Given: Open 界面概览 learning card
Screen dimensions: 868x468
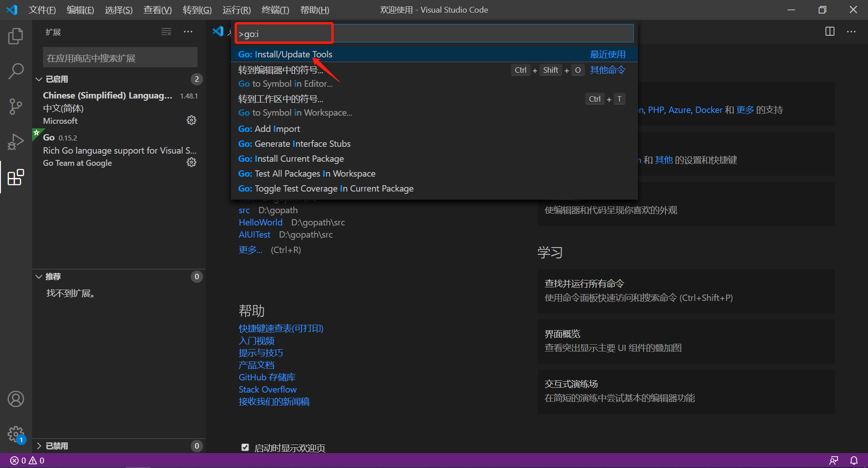Looking at the screenshot, I should coord(686,341).
